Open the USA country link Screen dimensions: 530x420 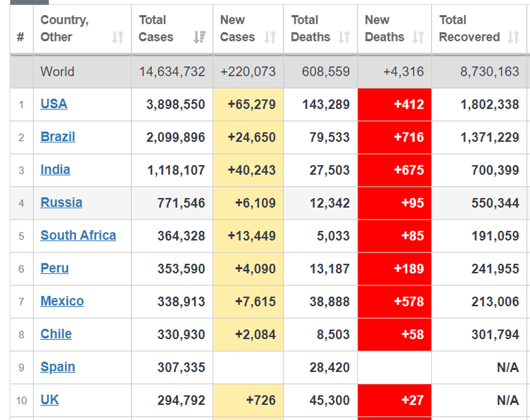54,104
